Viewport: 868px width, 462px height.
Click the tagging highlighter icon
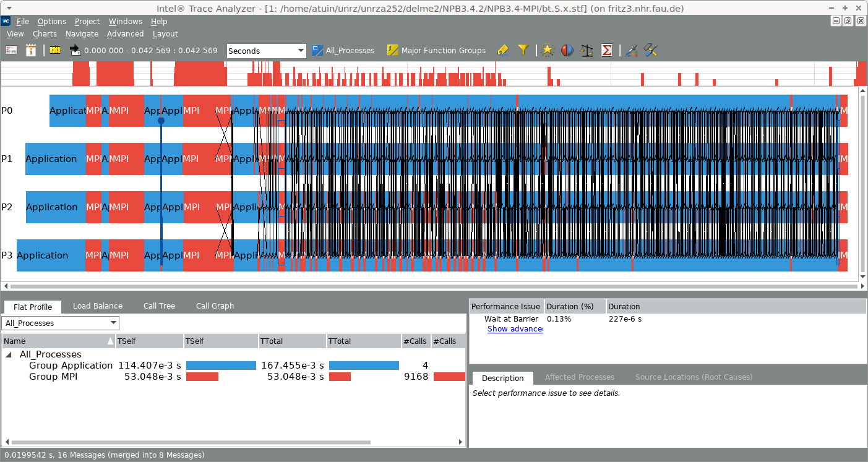503,50
